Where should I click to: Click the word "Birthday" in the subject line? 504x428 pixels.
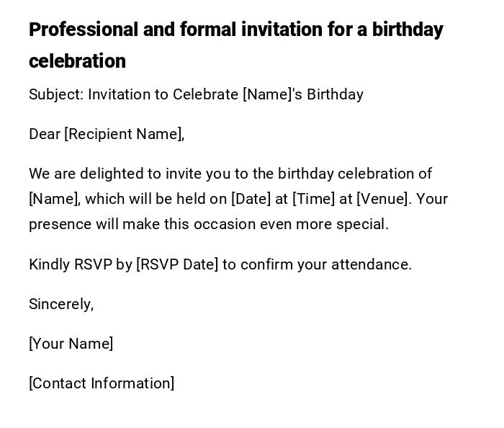(335, 94)
